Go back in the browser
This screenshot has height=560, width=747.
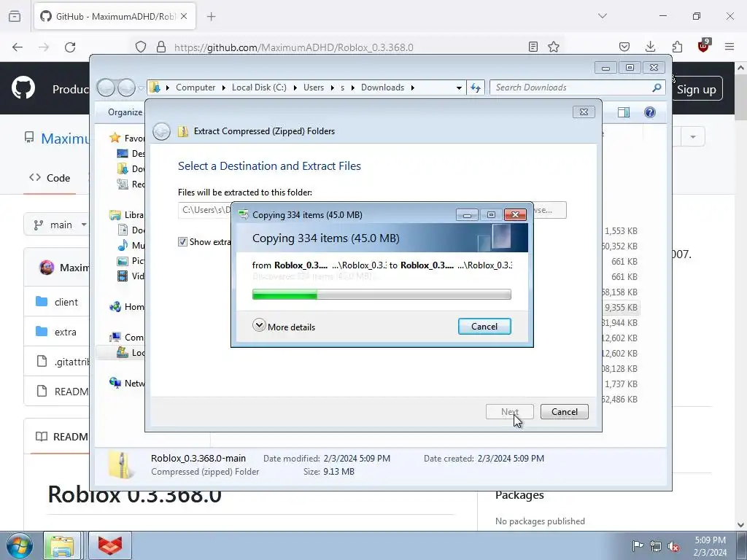click(x=18, y=47)
